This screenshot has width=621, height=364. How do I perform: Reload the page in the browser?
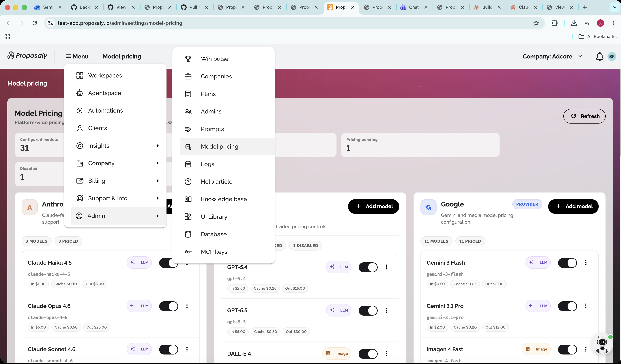tap(35, 23)
